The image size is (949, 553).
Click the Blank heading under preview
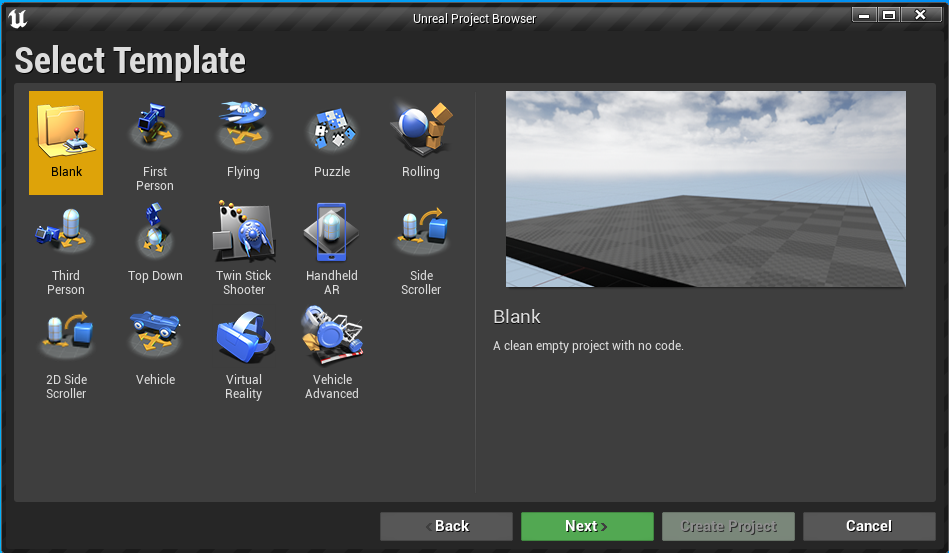(x=516, y=316)
